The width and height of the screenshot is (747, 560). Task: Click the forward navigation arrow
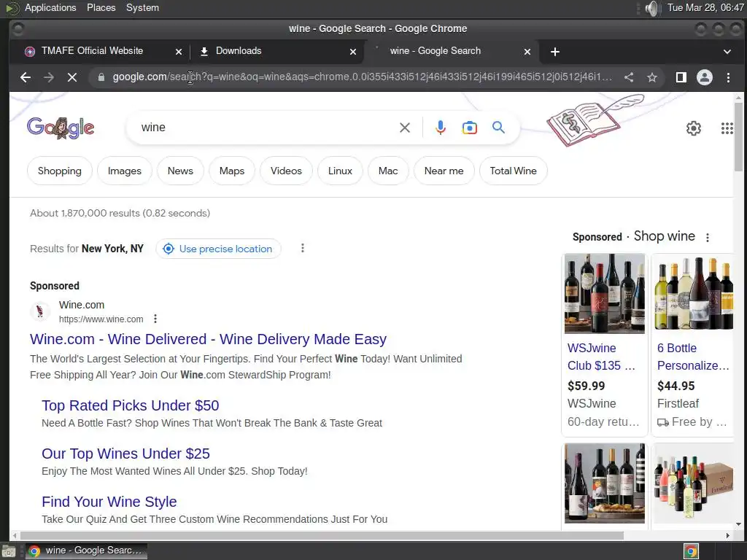pyautogui.click(x=49, y=77)
